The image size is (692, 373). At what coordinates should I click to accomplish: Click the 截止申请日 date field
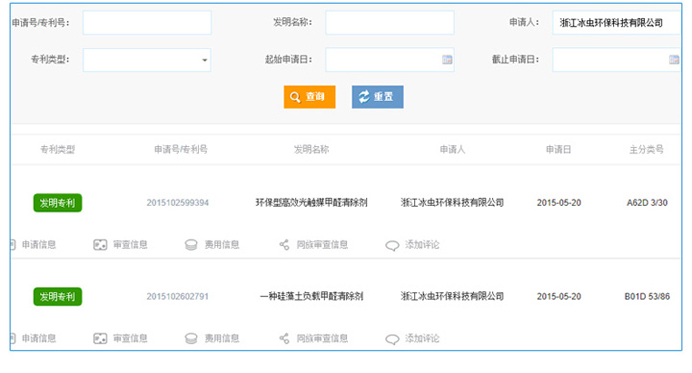tap(617, 60)
